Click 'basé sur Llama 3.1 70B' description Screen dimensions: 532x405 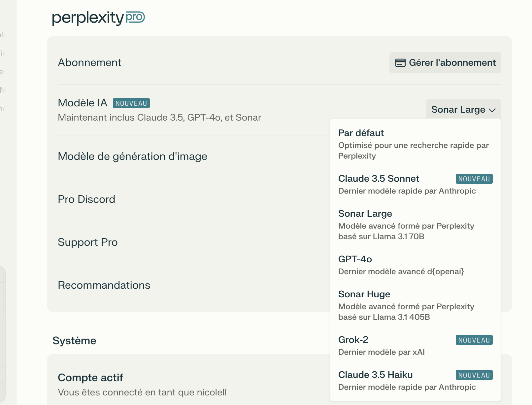click(381, 237)
